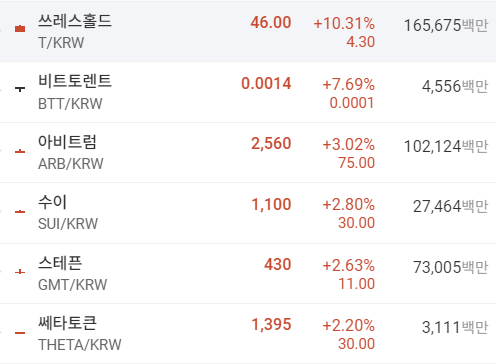Click the 46.00 price of 쓰레스홀드
This screenshot has width=496, height=364.
[x=271, y=23]
